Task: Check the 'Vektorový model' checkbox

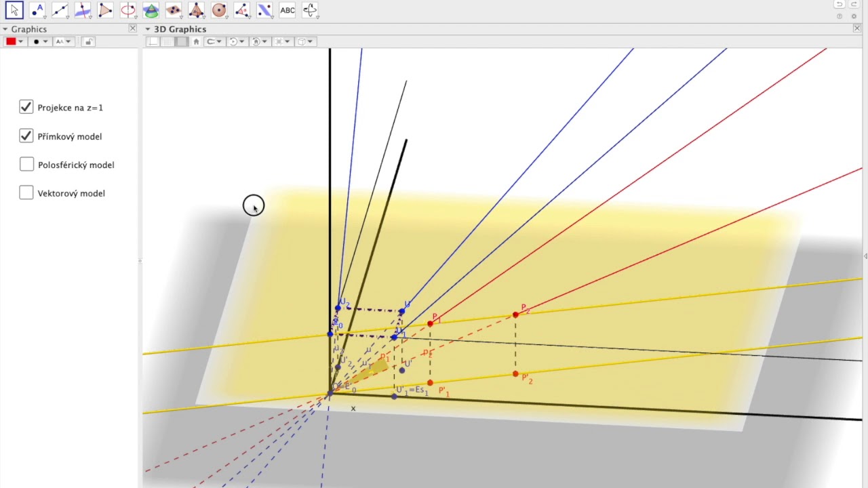Action: click(26, 192)
